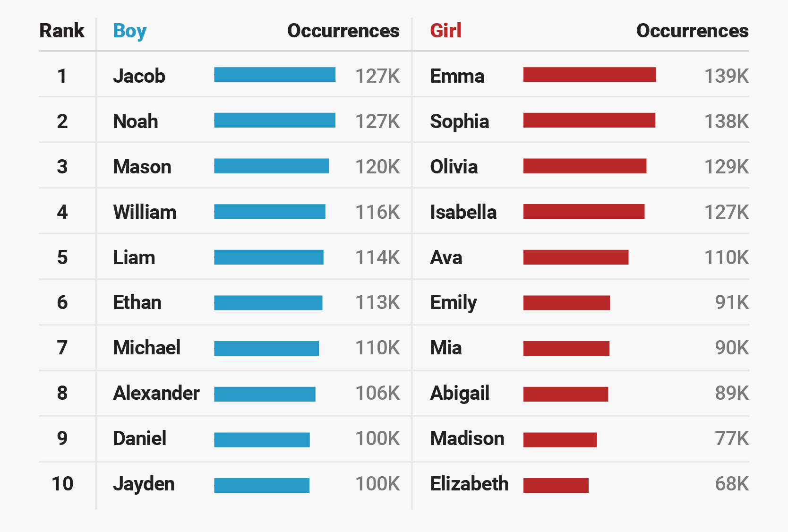Click Abigail's 89K occurrences value
788x532 pixels.
point(731,393)
